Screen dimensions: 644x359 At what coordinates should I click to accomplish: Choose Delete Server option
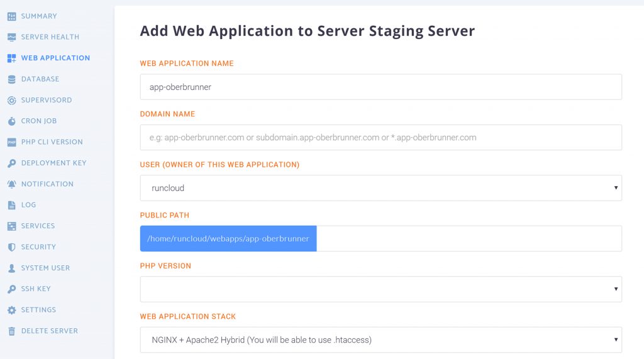(x=49, y=331)
